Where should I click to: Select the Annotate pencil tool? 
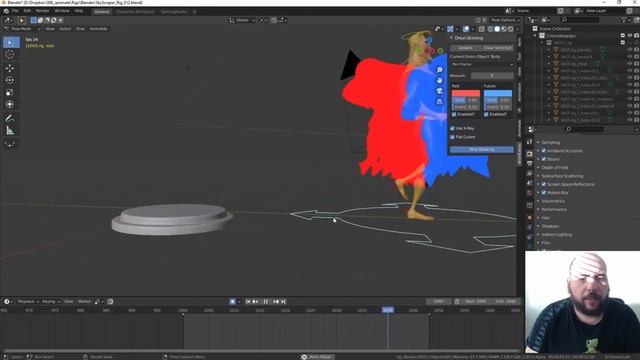coord(10,118)
